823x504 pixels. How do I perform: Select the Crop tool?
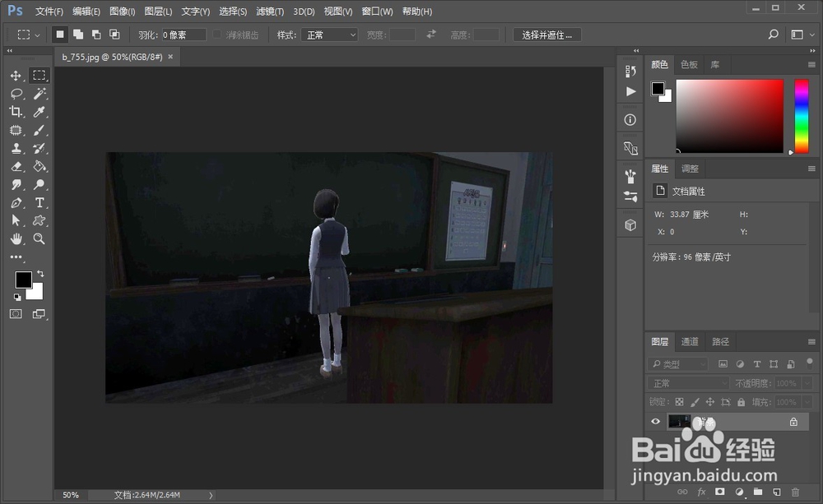pyautogui.click(x=16, y=112)
